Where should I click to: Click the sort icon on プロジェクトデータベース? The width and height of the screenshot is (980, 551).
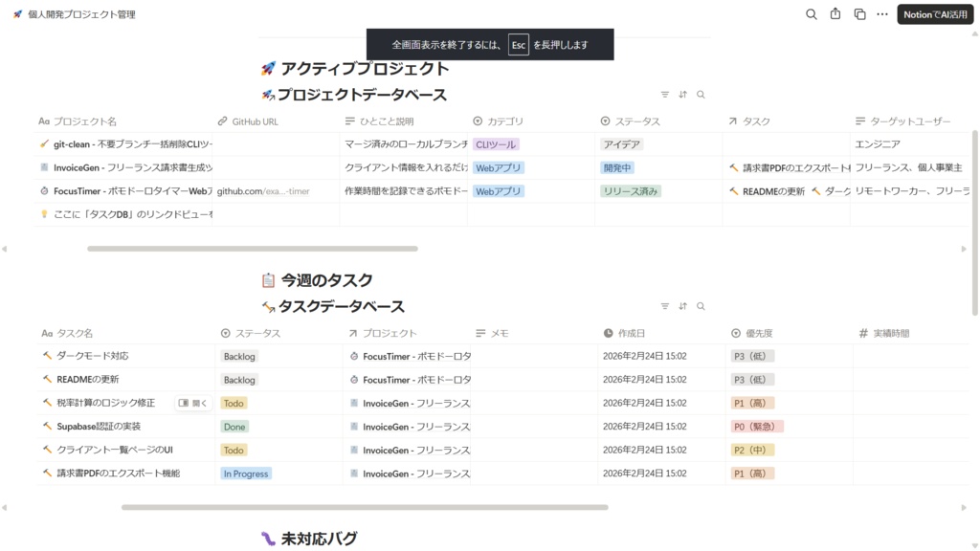point(683,95)
